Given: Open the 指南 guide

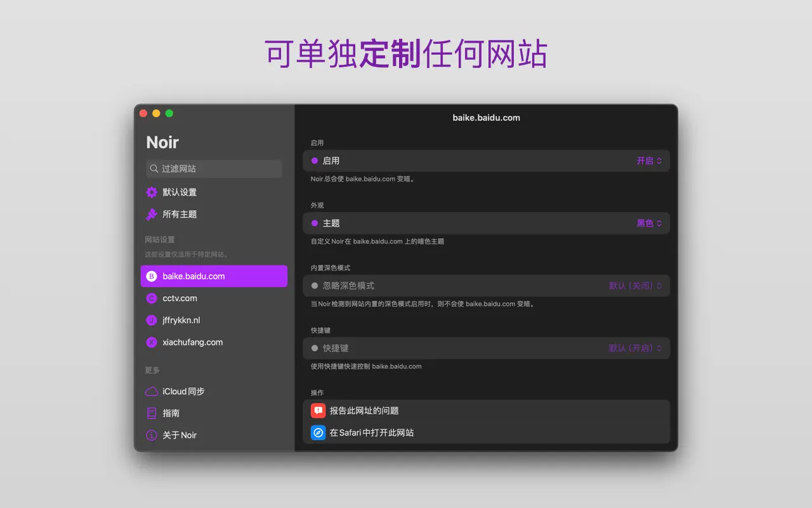Looking at the screenshot, I should [x=214, y=413].
